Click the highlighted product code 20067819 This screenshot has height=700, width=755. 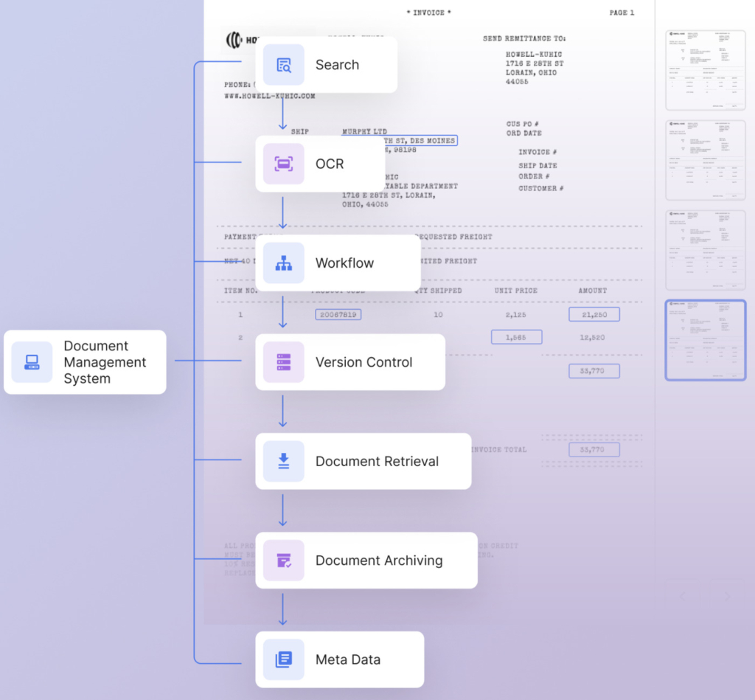click(x=338, y=314)
